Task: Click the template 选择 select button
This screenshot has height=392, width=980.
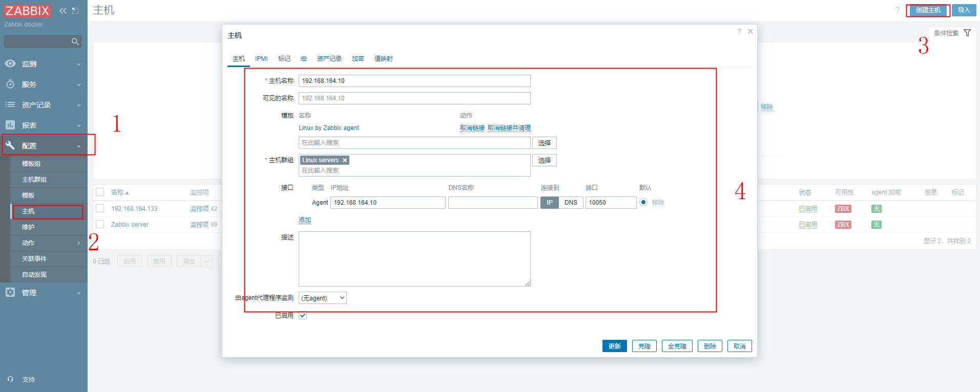Action: coord(545,143)
